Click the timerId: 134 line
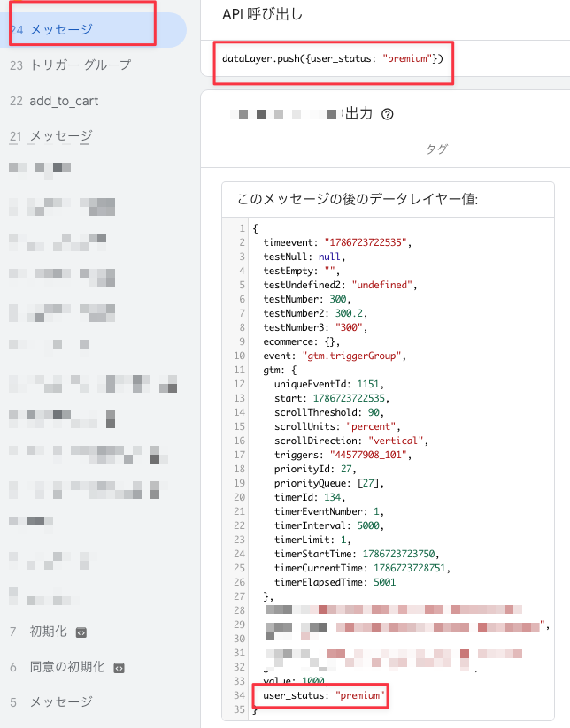The height and width of the screenshot is (728, 570). point(310,497)
